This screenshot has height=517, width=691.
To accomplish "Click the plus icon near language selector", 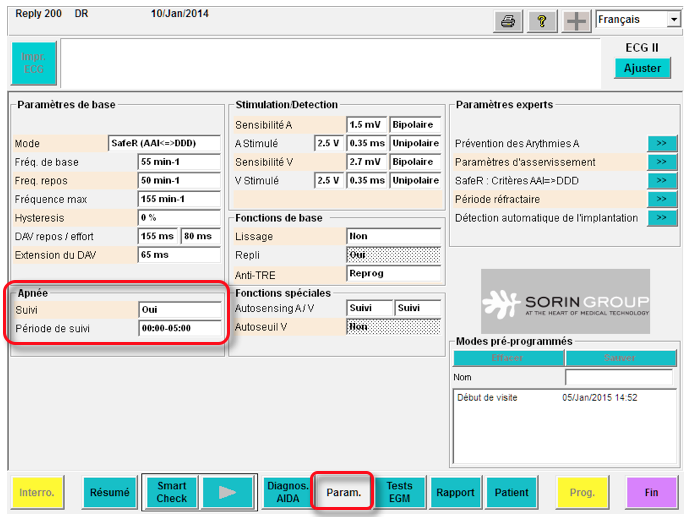I will coord(576,21).
